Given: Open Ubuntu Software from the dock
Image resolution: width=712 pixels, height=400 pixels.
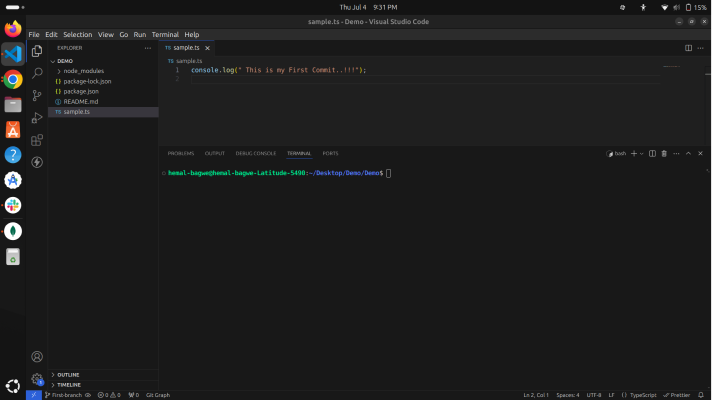Looking at the screenshot, I should tap(13, 130).
